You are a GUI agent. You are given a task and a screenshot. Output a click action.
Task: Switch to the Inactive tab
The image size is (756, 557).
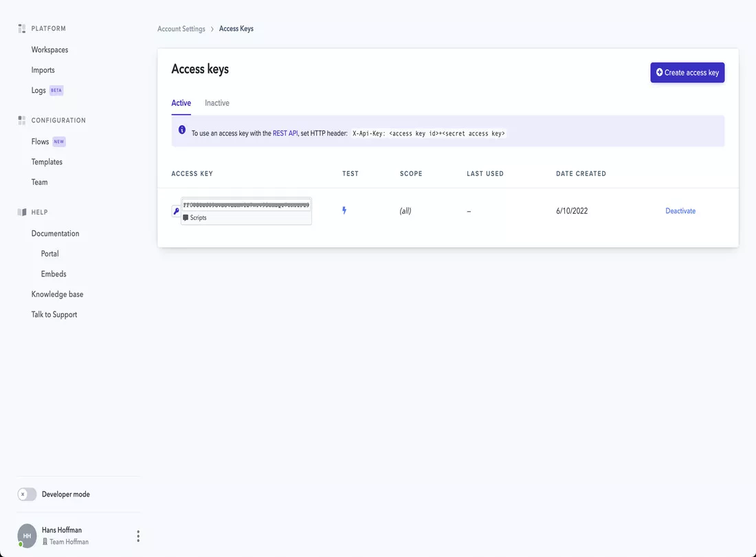coord(217,102)
